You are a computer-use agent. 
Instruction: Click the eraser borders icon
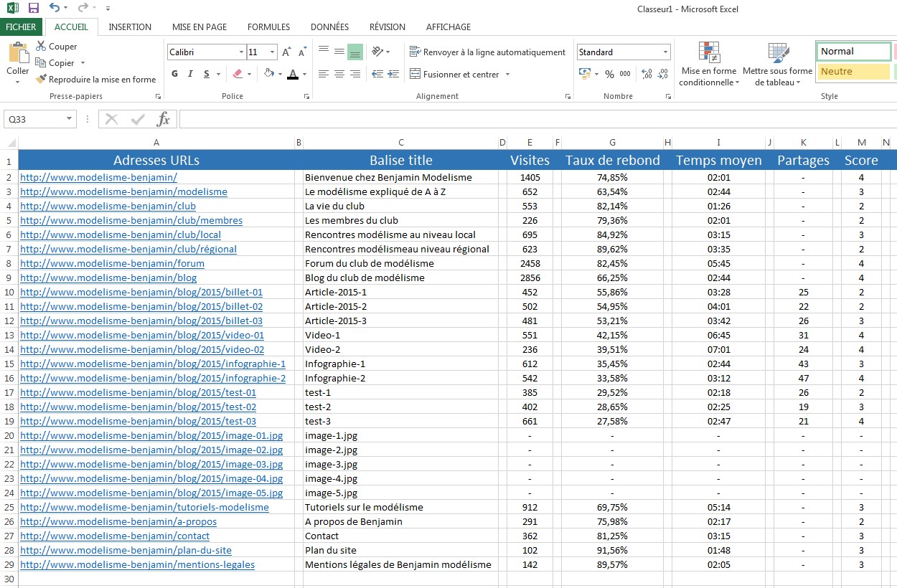[x=238, y=74]
